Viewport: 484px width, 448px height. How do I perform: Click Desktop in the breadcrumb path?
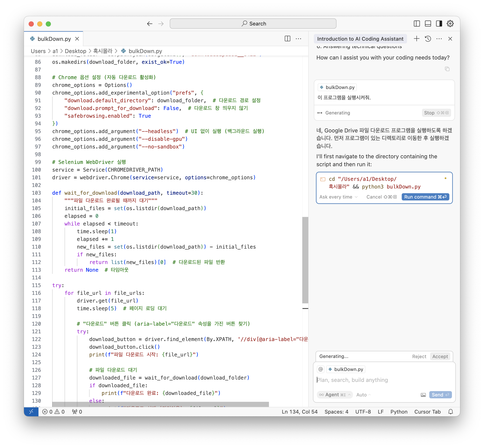coord(75,51)
